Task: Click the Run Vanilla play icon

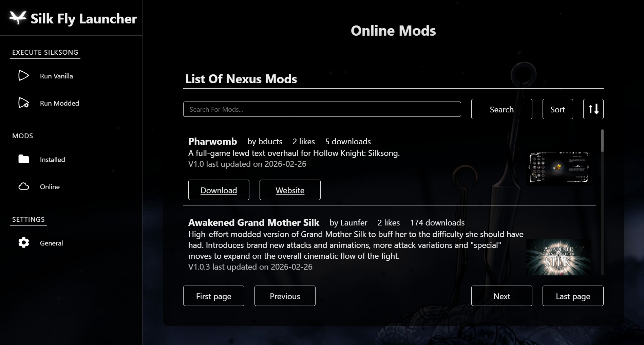Action: [23, 76]
